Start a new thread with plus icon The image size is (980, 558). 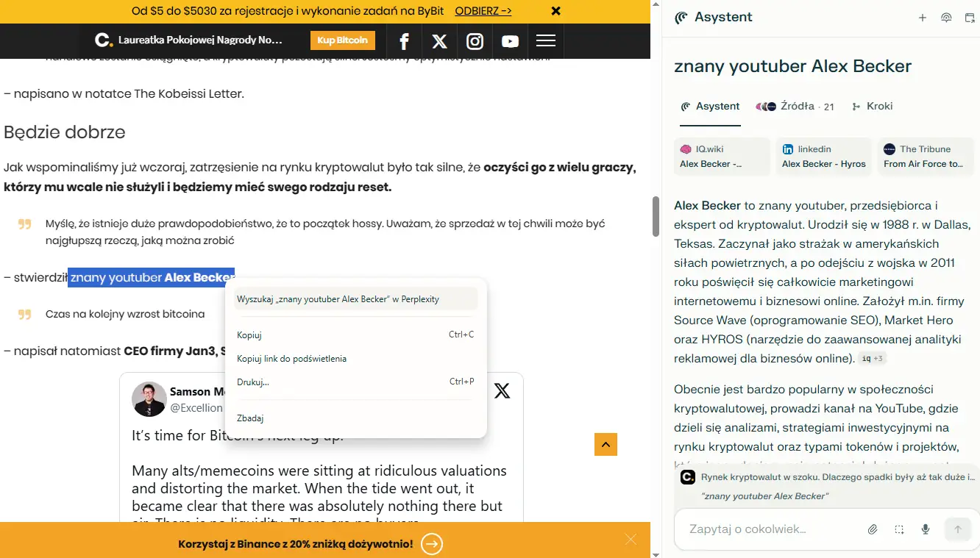click(x=923, y=18)
